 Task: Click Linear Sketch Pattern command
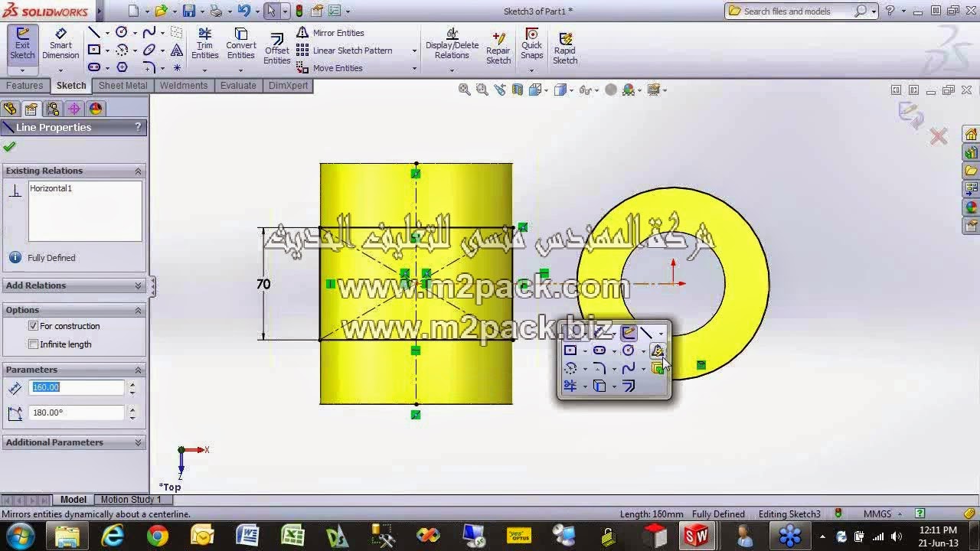coord(344,51)
